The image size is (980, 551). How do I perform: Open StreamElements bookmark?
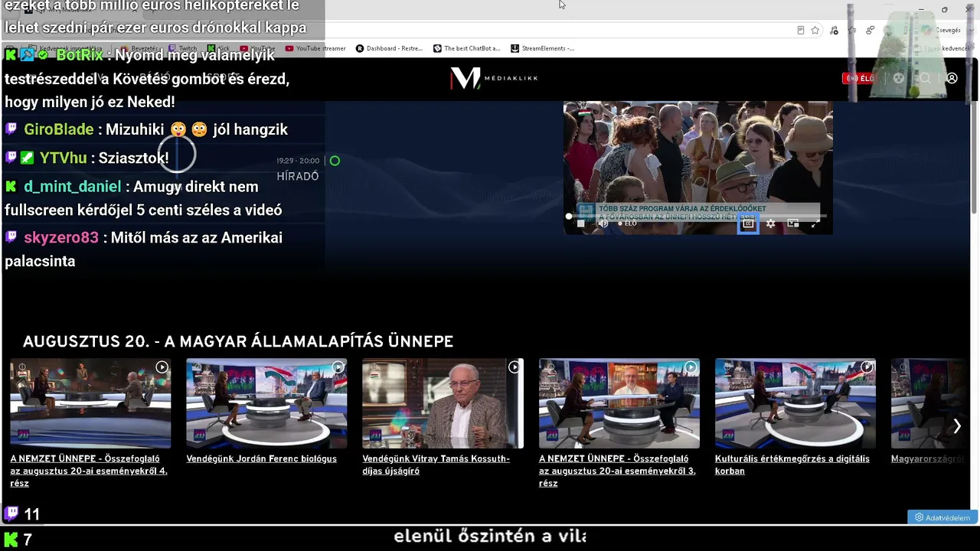[542, 48]
